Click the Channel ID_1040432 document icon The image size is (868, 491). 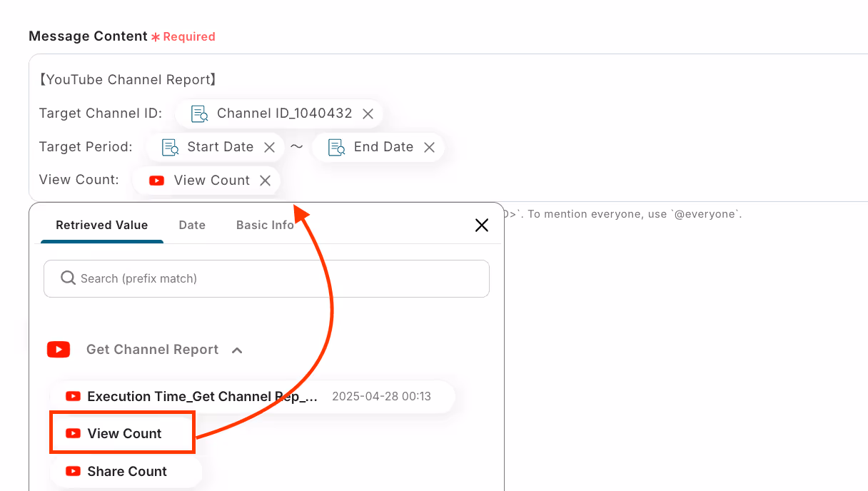200,113
